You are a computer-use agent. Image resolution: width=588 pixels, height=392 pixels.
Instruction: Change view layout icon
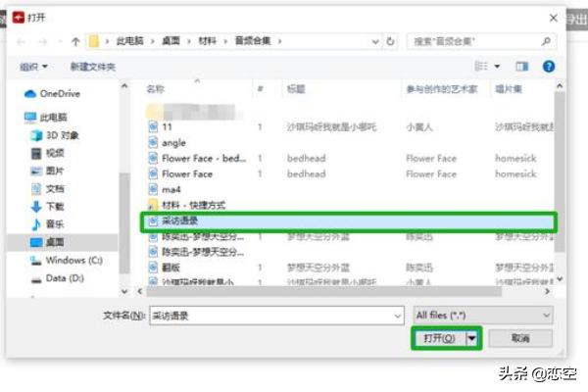[x=481, y=67]
